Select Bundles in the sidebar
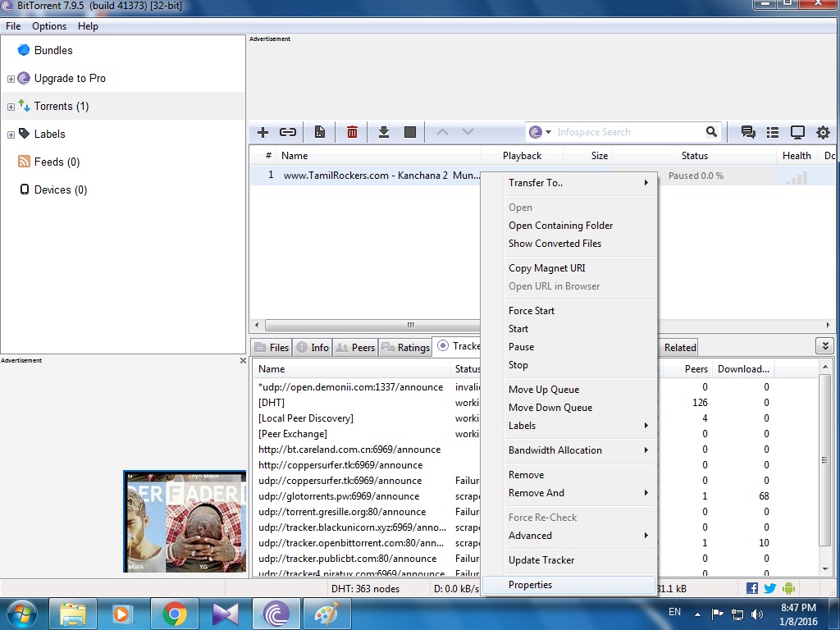 [x=53, y=50]
